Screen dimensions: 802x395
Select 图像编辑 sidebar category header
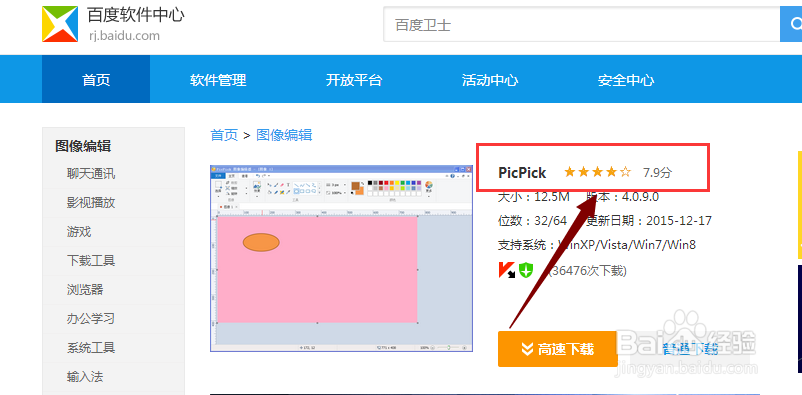click(83, 146)
